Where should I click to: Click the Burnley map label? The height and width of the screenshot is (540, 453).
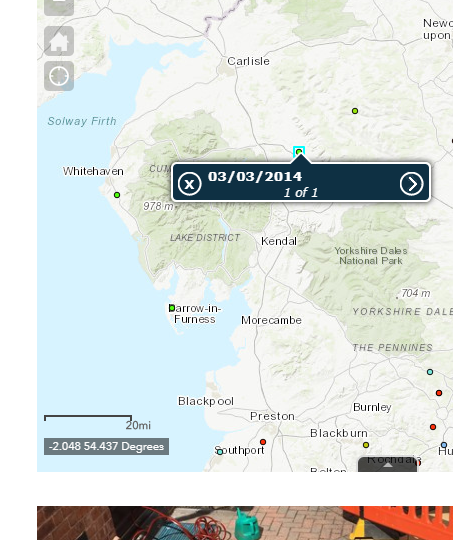coord(372,407)
